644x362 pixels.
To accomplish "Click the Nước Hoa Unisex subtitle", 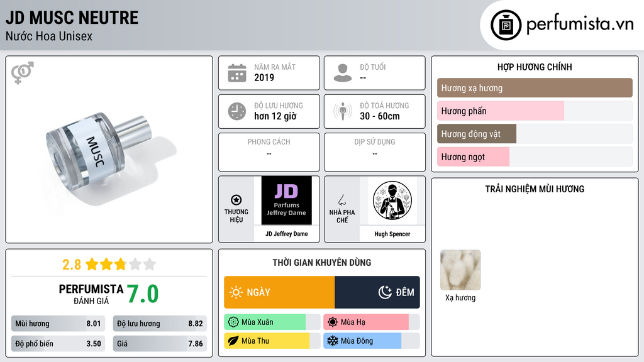I will [49, 36].
